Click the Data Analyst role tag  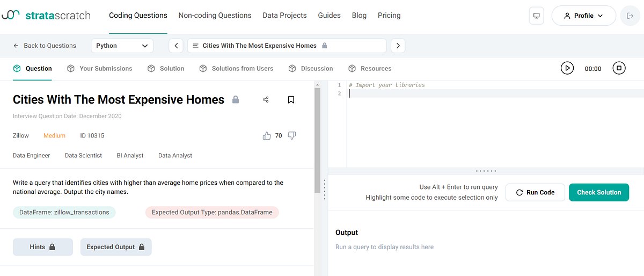pos(175,156)
